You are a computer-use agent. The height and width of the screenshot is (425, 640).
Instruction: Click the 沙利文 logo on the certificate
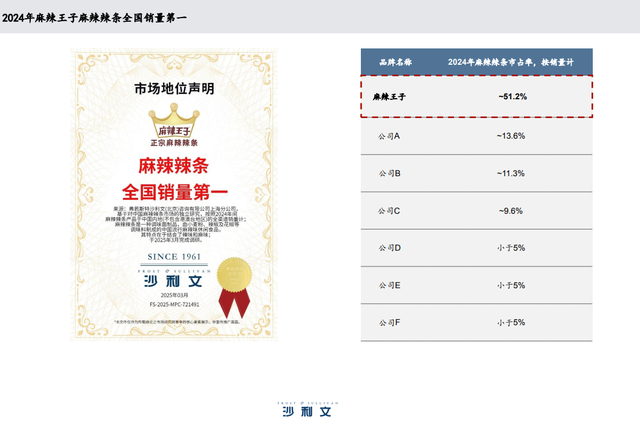[173, 278]
